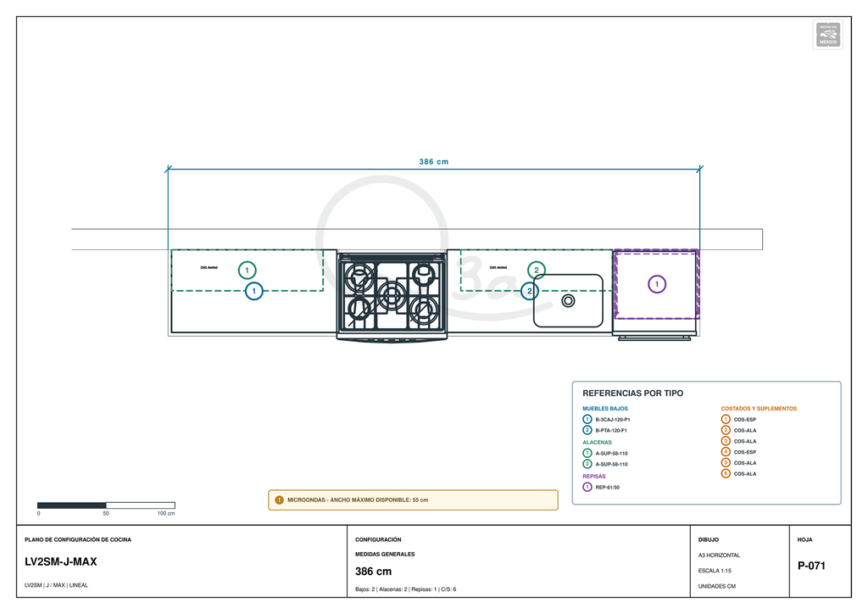
Task: Click blue legend circle 1 beside B-3CAJ-120-P1
Action: [587, 419]
